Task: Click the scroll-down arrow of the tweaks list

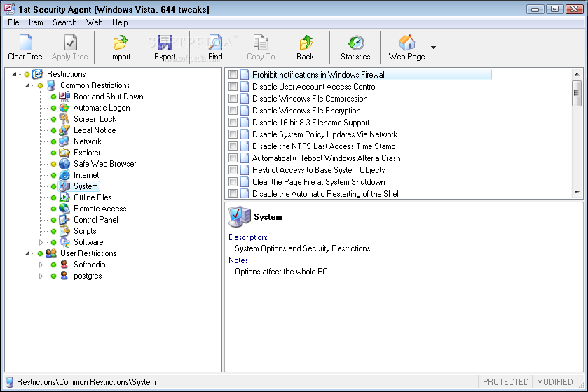Action: click(577, 192)
